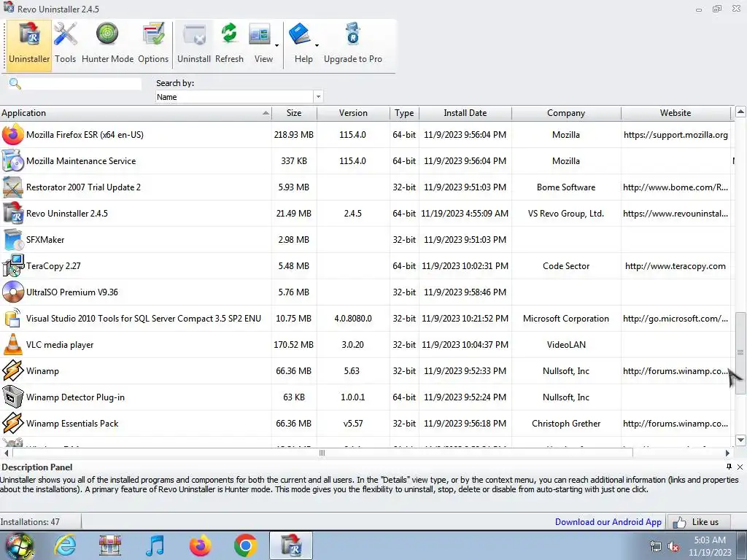Viewport: 747px width, 560px height.
Task: Select the Mozilla Maintenance Service icon
Action: coord(13,161)
